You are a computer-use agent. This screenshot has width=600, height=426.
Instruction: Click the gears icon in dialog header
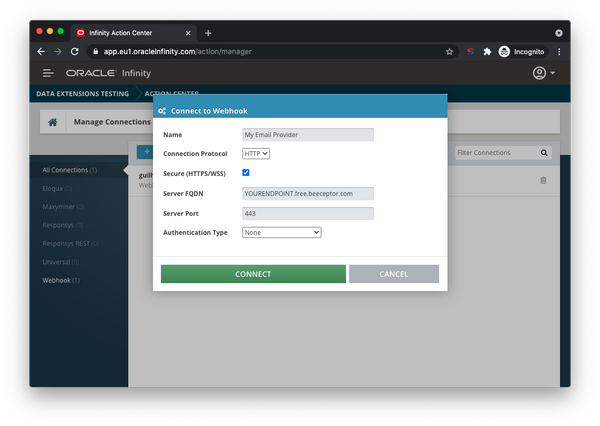[162, 111]
